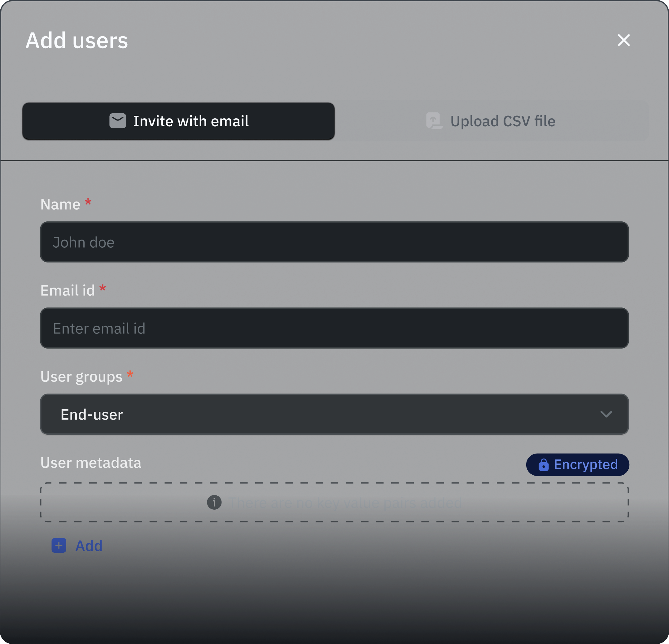669x644 pixels.
Task: Focus the Email id input field
Action: click(x=334, y=328)
